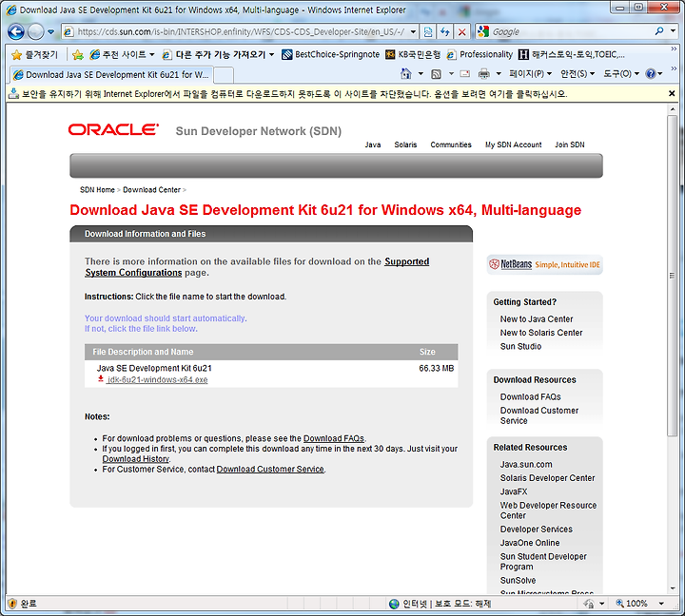This screenshot has width=685, height=616.
Task: Click the magnifier Search icon
Action: coord(659,31)
